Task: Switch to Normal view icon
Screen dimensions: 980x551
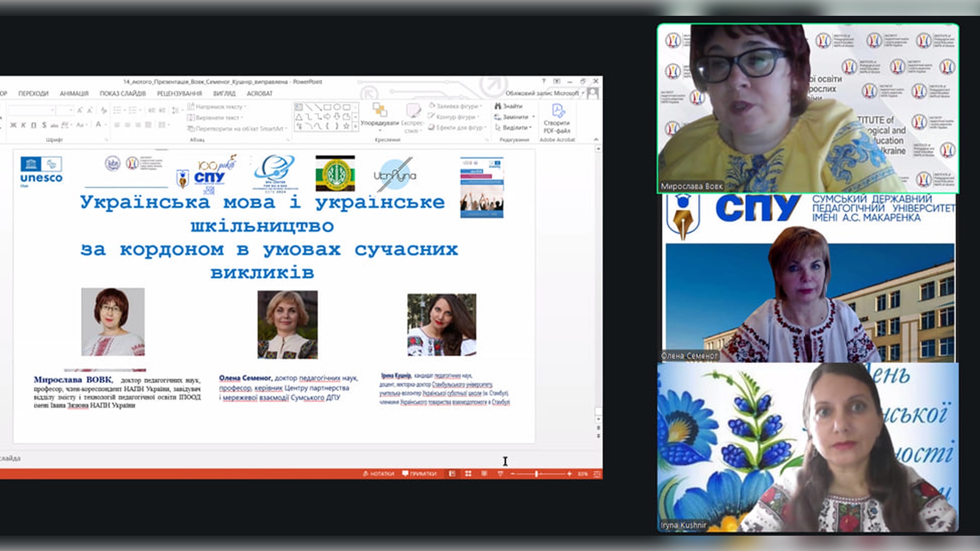Action: tap(452, 474)
